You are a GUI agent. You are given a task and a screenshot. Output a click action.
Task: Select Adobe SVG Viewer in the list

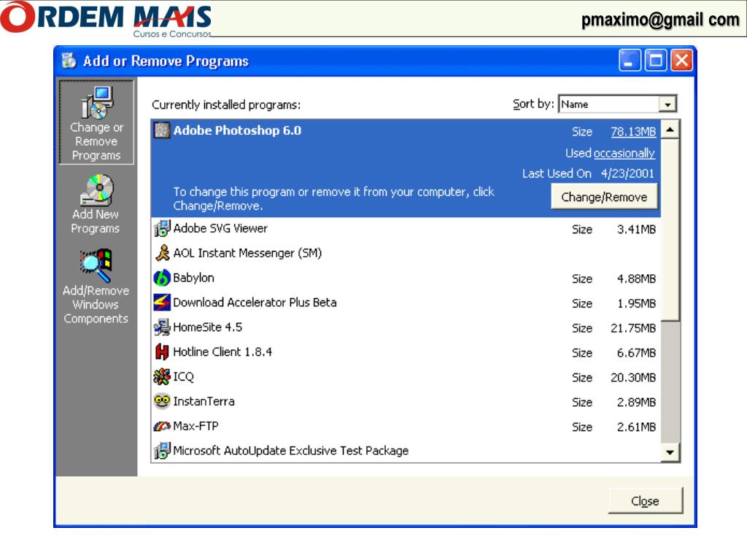406,228
